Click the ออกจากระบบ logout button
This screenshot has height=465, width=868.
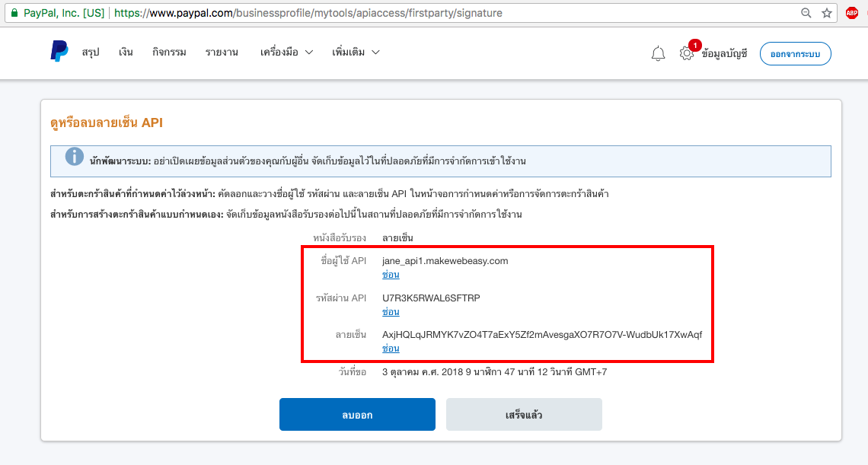coord(795,53)
